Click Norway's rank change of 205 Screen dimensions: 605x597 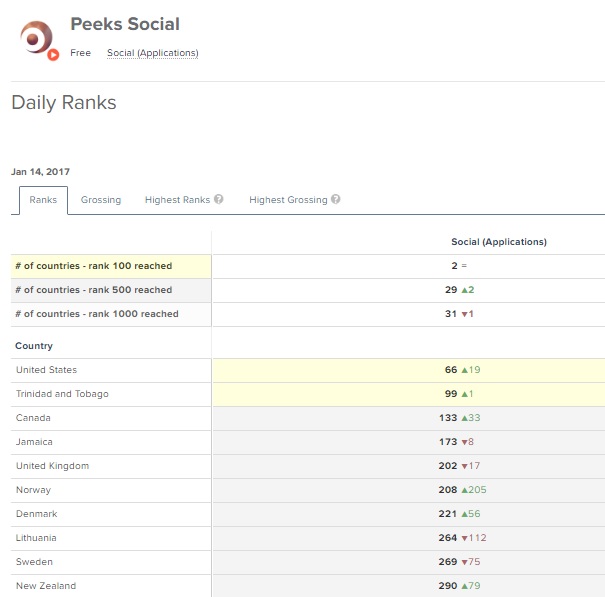[474, 490]
